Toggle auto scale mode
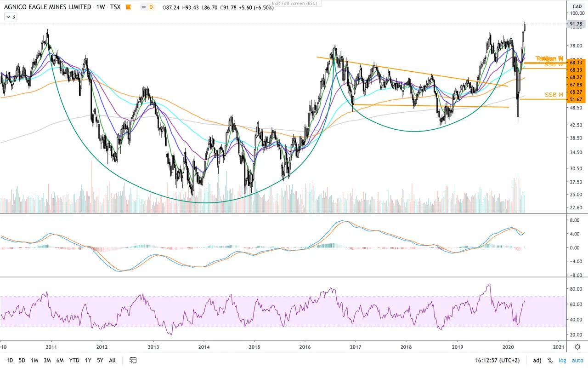 [x=577, y=360]
